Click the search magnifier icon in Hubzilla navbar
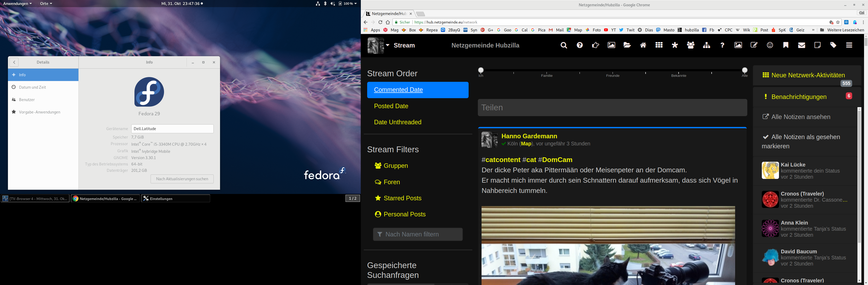The width and height of the screenshot is (868, 285). tap(563, 45)
